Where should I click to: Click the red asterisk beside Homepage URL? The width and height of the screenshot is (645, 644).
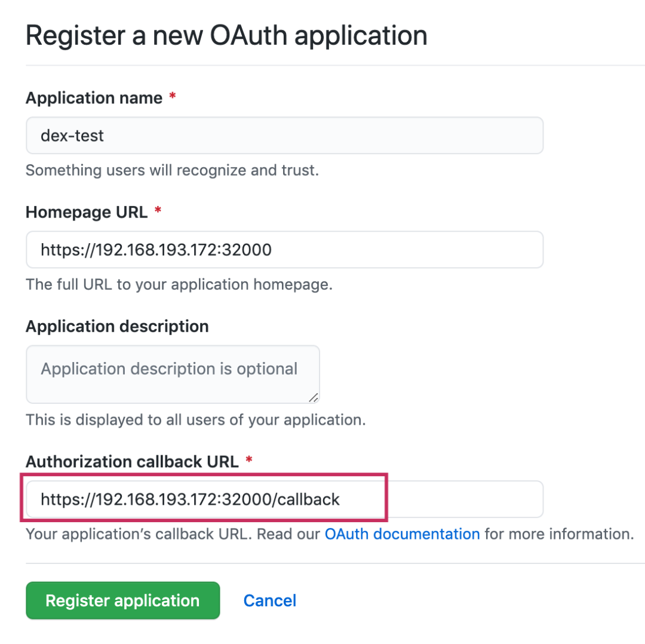coord(158,211)
